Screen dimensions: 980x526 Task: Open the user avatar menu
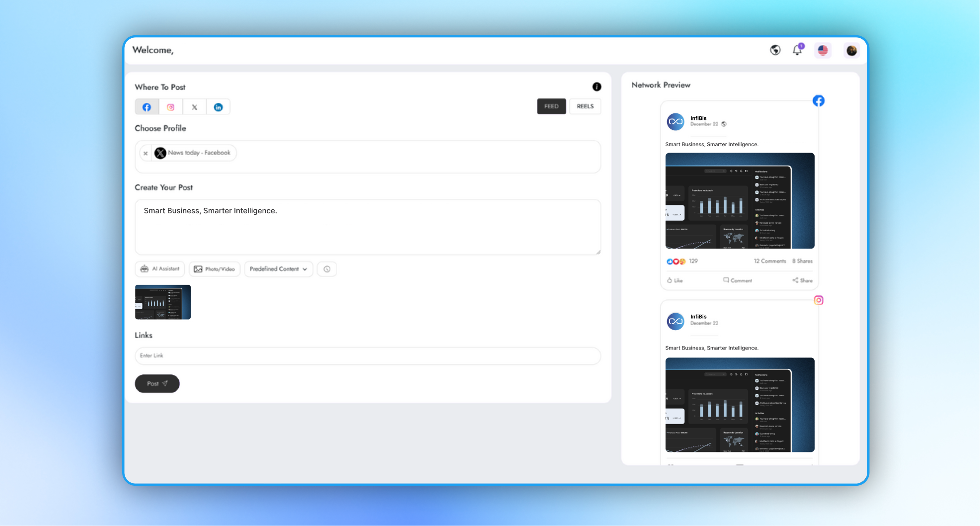[x=851, y=50]
